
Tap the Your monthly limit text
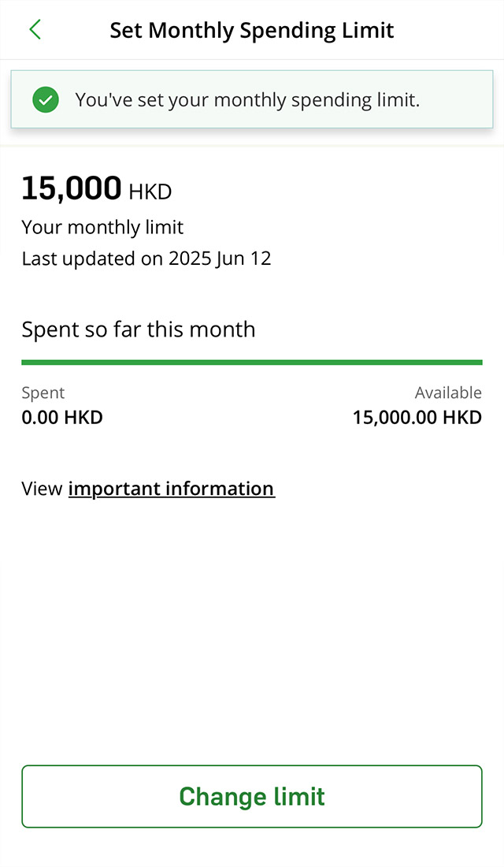[x=102, y=228]
